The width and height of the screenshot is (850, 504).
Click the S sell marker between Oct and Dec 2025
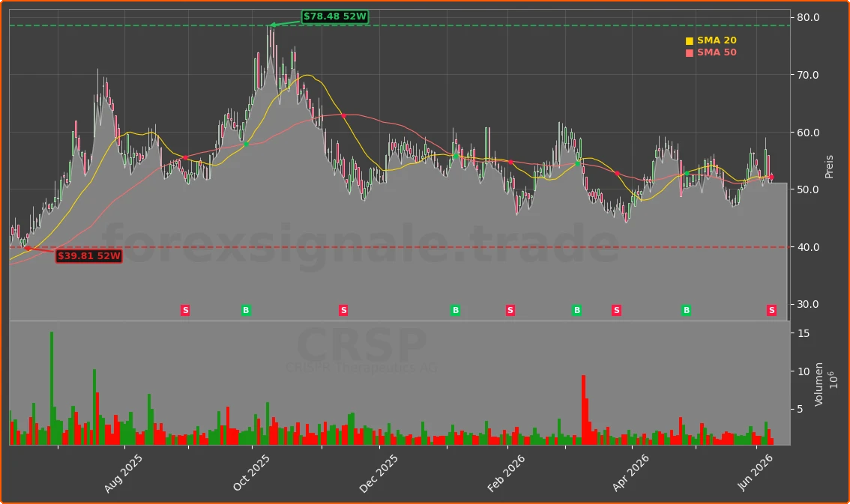[343, 310]
